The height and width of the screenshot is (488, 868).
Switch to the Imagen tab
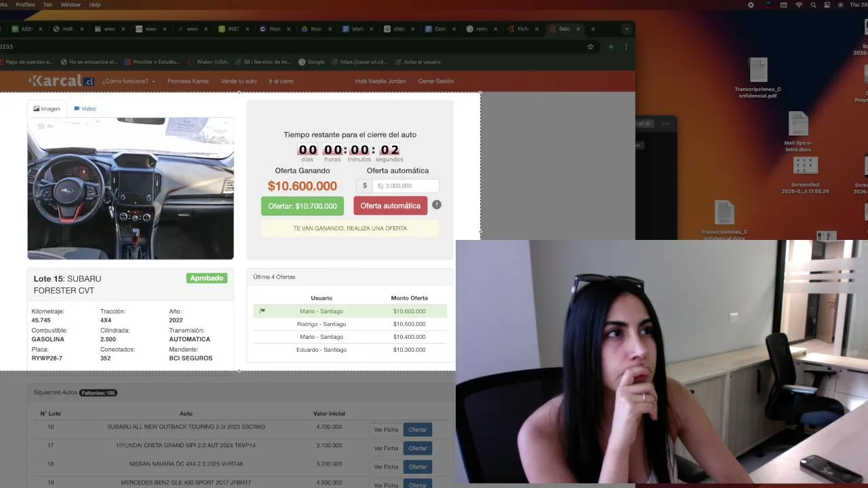tap(47, 108)
